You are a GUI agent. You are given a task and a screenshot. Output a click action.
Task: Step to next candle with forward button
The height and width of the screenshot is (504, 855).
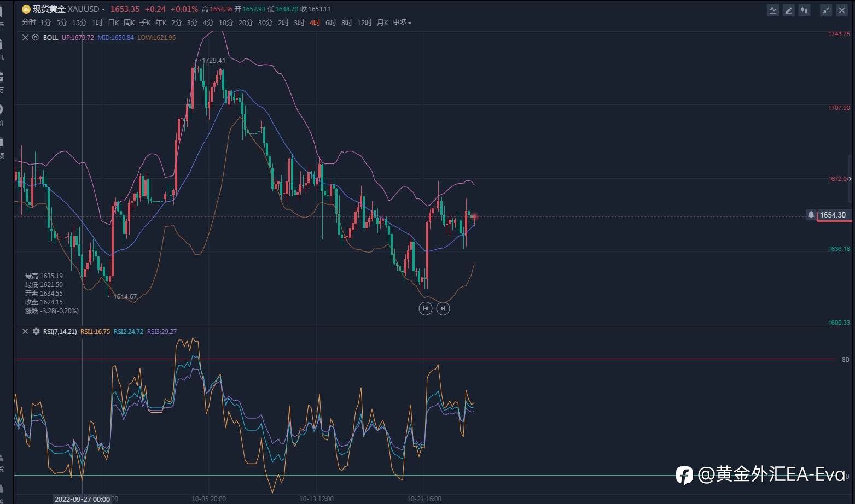[443, 308]
